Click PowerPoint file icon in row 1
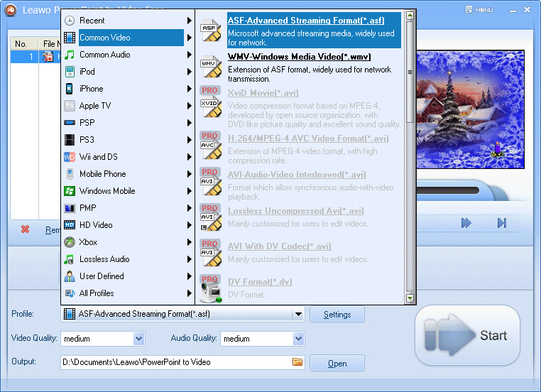541x392 pixels. [48, 57]
